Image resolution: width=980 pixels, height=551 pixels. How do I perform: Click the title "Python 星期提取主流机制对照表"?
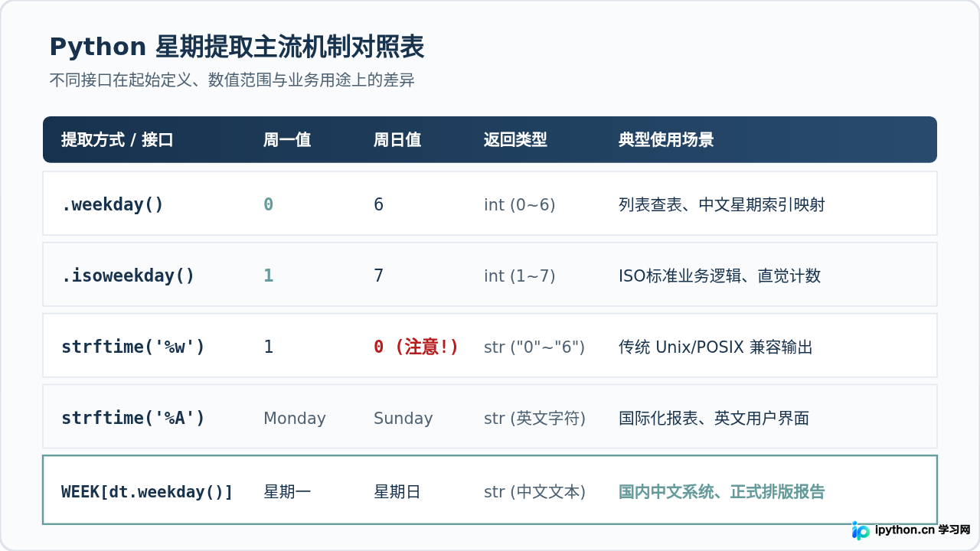[237, 47]
